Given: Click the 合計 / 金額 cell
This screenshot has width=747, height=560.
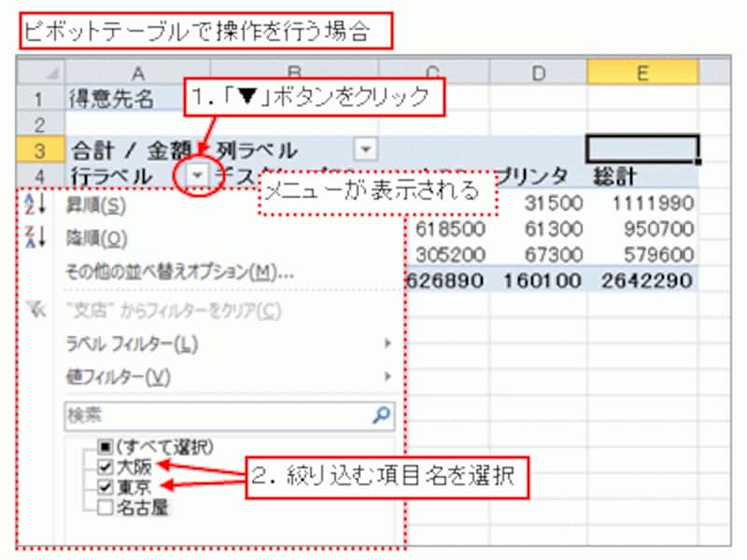Looking at the screenshot, I should point(132,150).
